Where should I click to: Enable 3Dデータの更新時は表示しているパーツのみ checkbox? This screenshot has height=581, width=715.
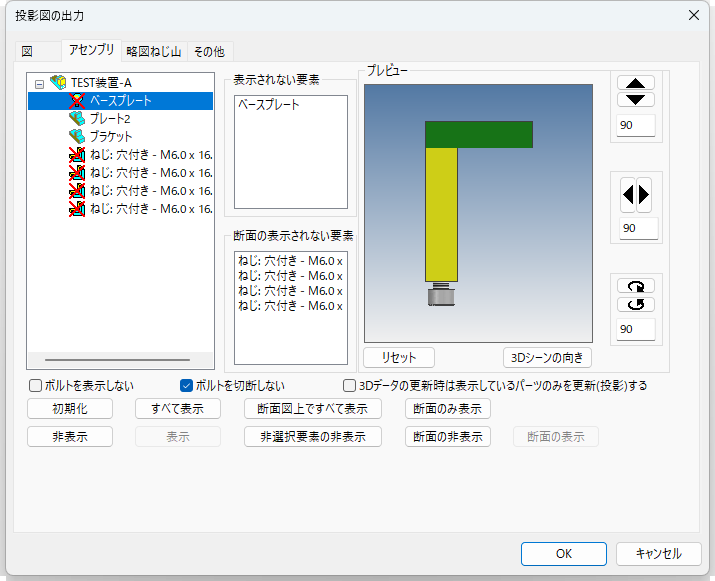click(x=349, y=386)
